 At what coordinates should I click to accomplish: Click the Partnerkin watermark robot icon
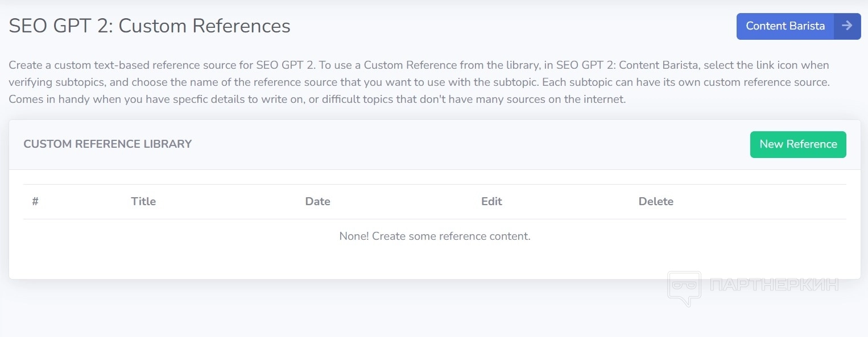pyautogui.click(x=684, y=287)
